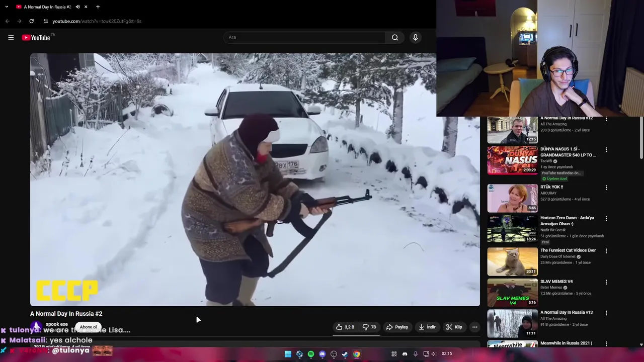Open Horizon Zero Dawn video title

click(567, 221)
